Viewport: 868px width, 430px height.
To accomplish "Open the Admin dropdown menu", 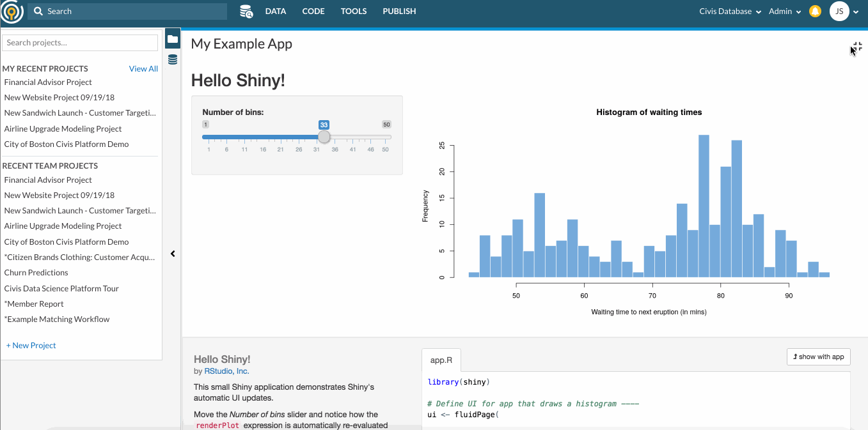I will click(x=785, y=12).
